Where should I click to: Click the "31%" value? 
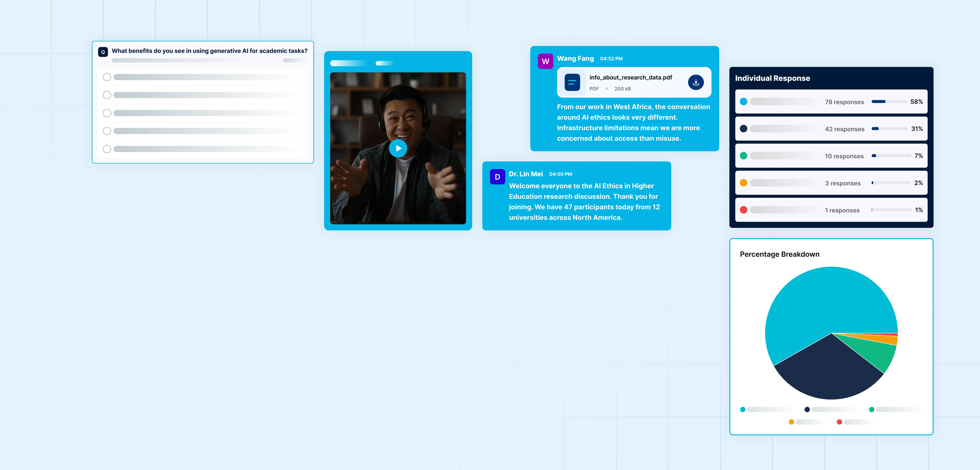(917, 129)
